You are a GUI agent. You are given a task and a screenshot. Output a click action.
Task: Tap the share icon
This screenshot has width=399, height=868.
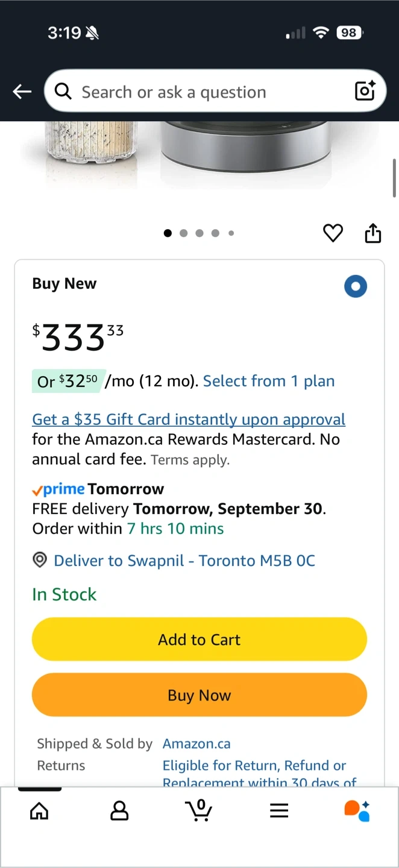click(373, 233)
